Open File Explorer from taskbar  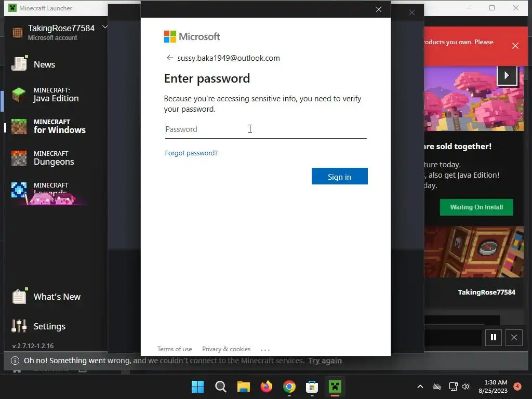click(x=243, y=387)
